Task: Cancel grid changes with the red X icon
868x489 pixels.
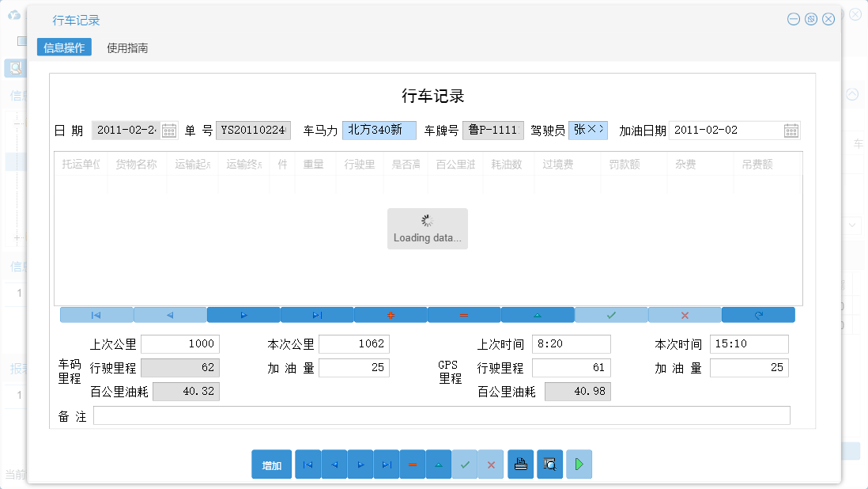Action: click(685, 314)
